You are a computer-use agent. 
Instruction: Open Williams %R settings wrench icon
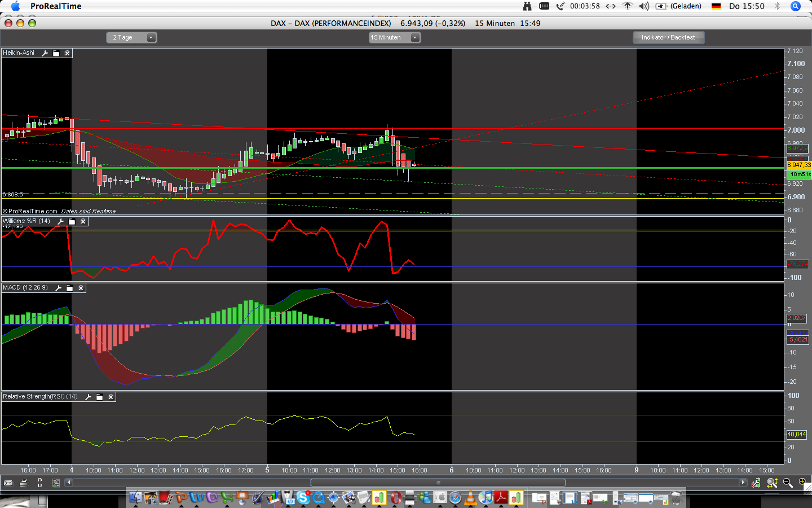tap(60, 221)
